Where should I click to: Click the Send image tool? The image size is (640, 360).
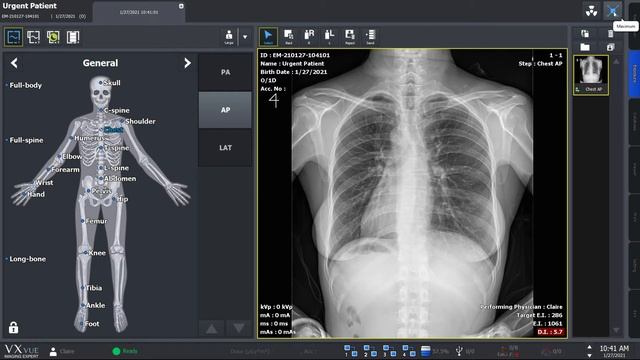click(370, 37)
